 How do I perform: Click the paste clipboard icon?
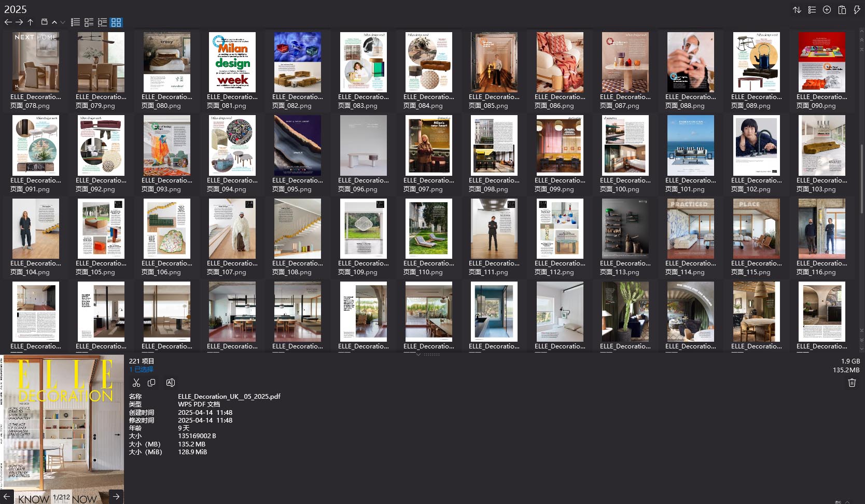842,10
